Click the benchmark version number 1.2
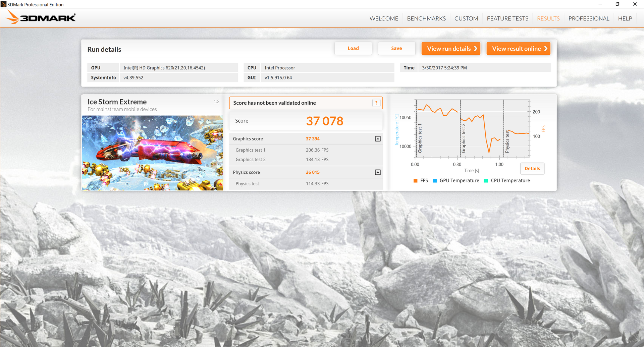This screenshot has width=644, height=347. 216,102
